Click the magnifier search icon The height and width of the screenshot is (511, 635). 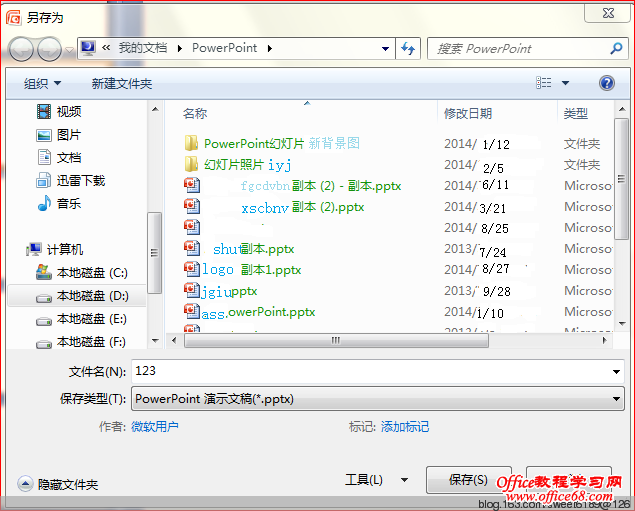(616, 49)
